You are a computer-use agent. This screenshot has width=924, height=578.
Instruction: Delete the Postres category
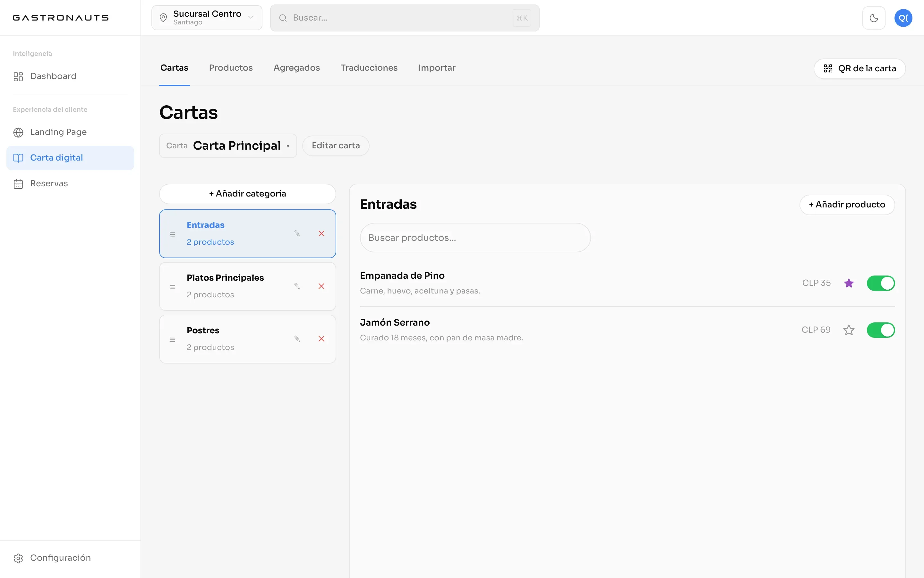[x=321, y=339]
